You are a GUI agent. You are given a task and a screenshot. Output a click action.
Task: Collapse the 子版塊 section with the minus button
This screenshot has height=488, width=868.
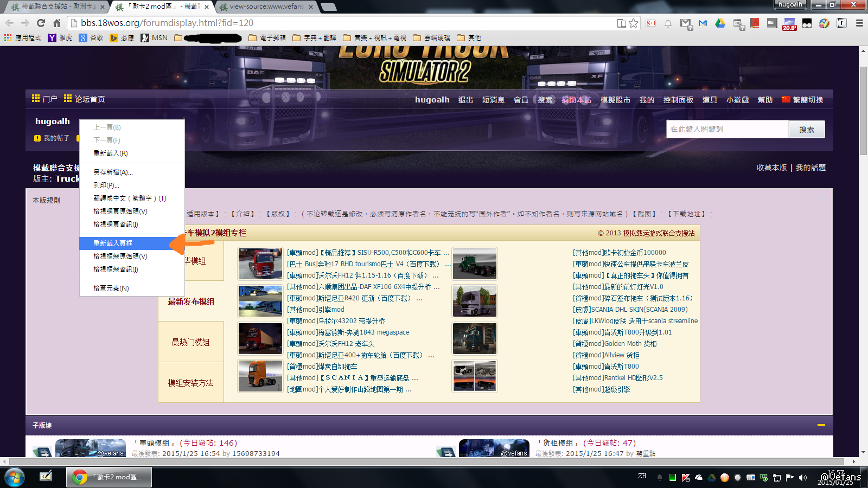coord(821,425)
